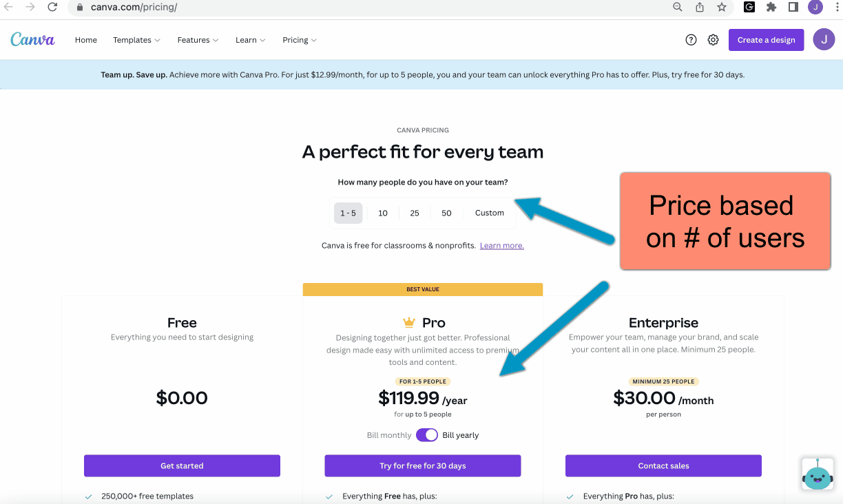Click Try for free for 30 days

422,465
